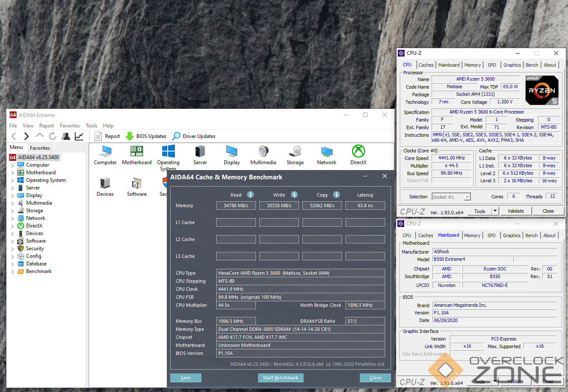Open the Multimedia category icon

[x=263, y=155]
